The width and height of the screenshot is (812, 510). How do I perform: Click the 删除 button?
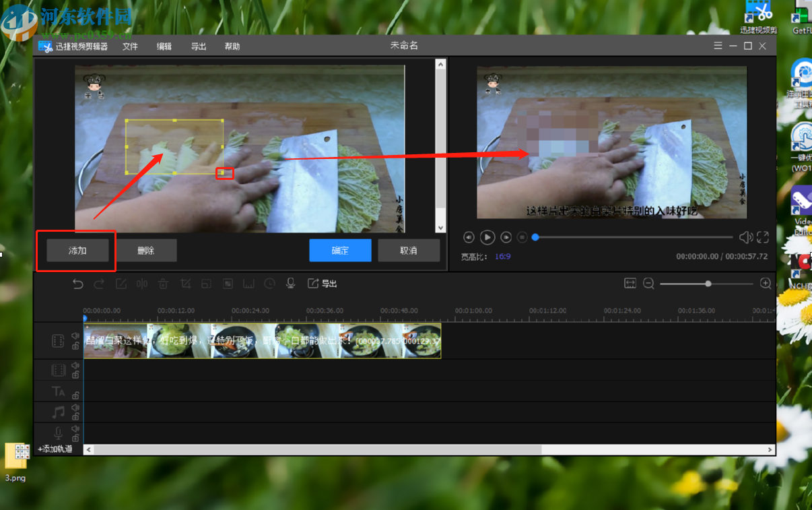pos(145,251)
